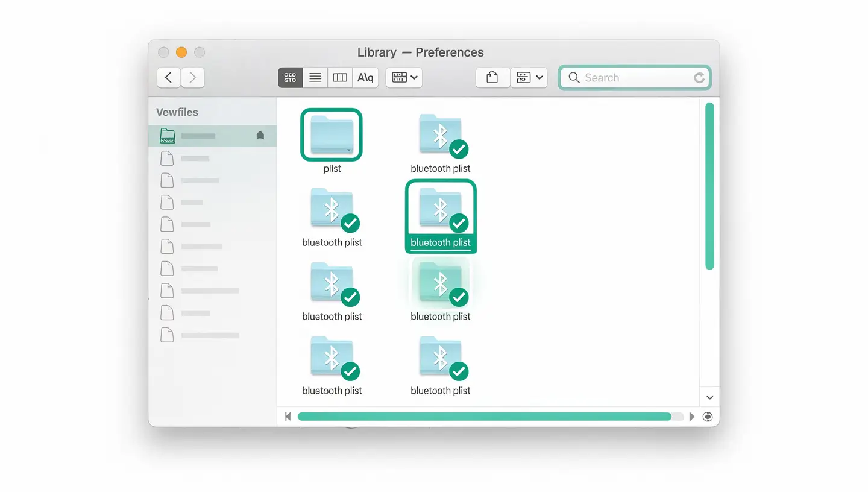868x492 pixels.
Task: Expand the action menu next to Share
Action: click(529, 77)
